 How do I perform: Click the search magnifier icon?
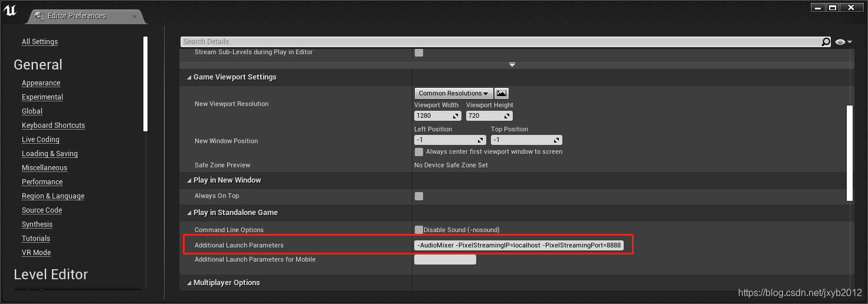pyautogui.click(x=826, y=42)
